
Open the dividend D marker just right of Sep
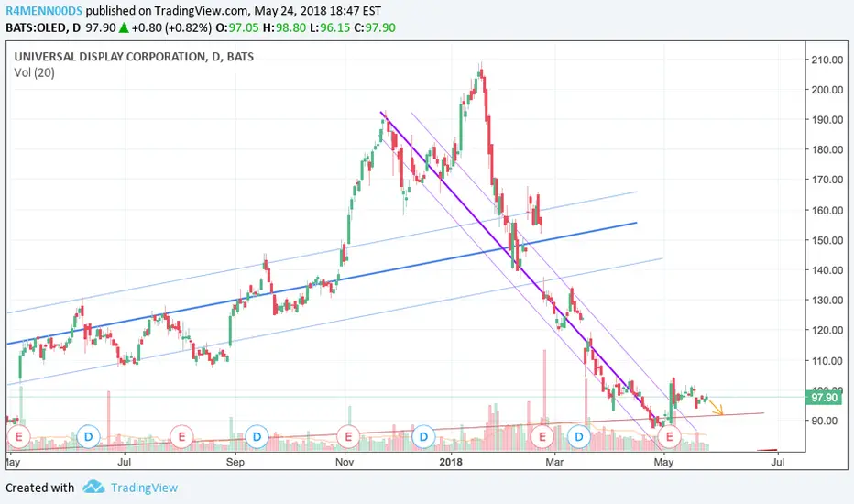(x=257, y=437)
